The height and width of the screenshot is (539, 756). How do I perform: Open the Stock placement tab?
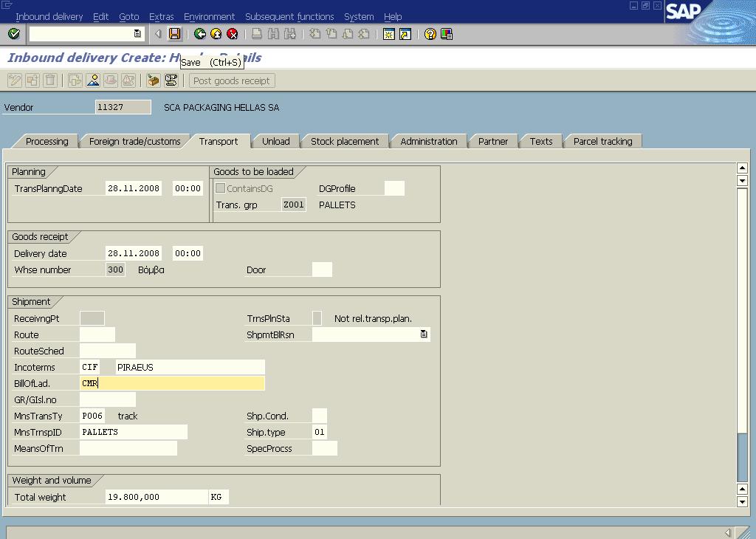click(x=345, y=141)
